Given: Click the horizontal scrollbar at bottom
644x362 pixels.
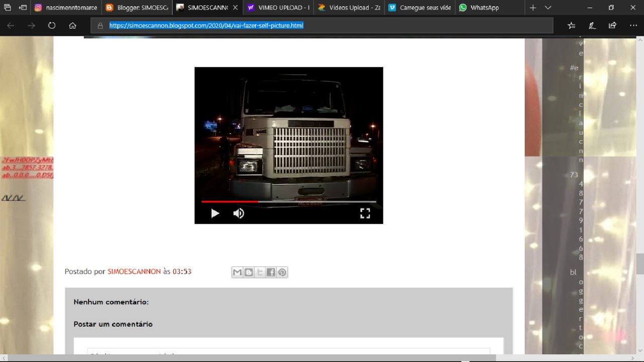Looking at the screenshot, I should pos(252,358).
